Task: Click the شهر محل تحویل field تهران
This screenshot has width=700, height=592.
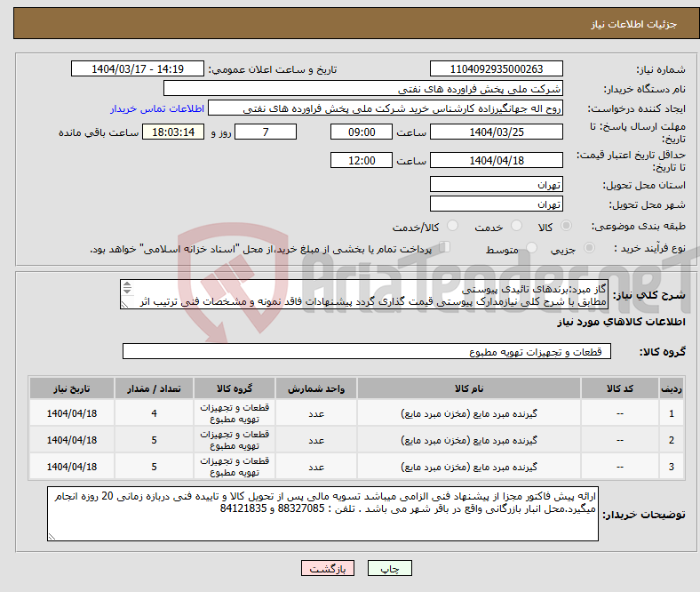Action: click(x=497, y=204)
